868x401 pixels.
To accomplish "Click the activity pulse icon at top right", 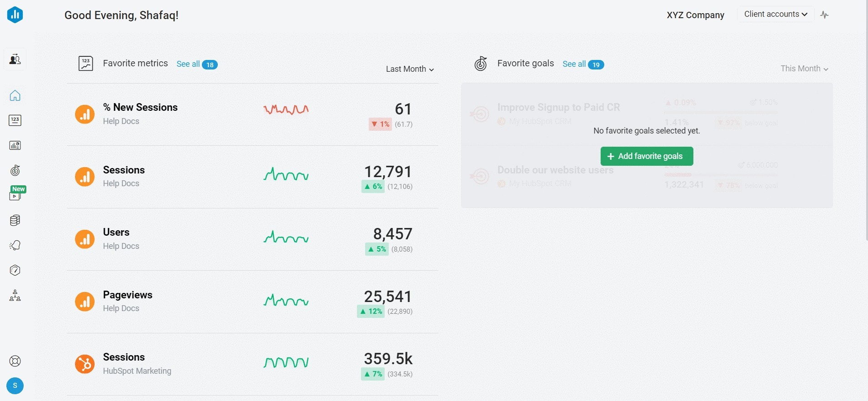I will tap(824, 15).
